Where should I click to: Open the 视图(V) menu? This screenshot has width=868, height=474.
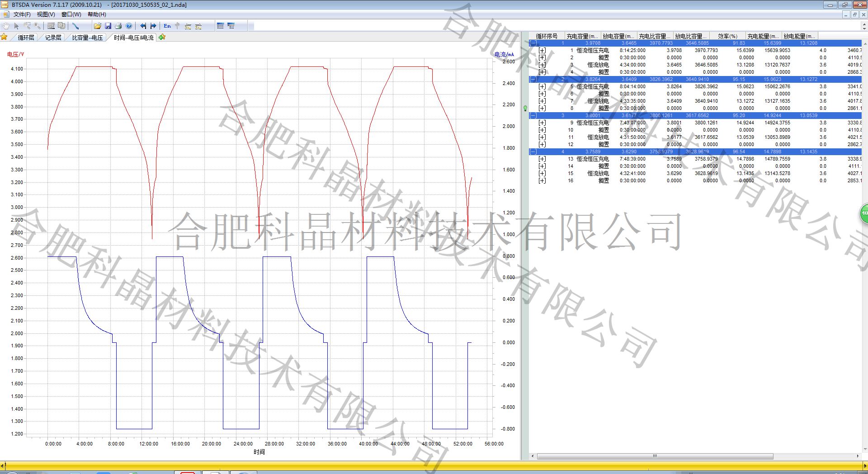pos(46,14)
